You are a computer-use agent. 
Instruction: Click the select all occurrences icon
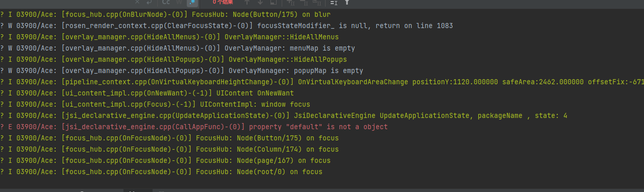pos(316,2)
